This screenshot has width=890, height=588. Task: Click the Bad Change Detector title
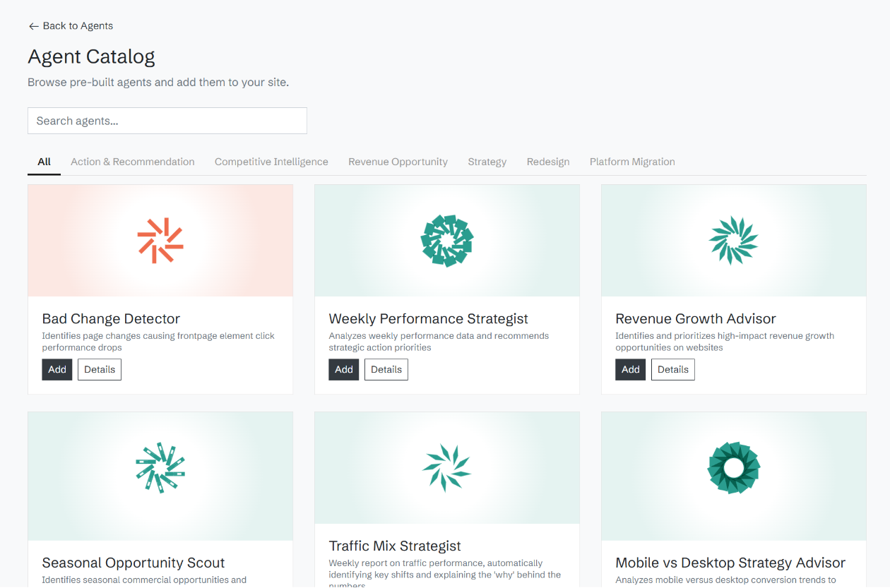coord(111,319)
